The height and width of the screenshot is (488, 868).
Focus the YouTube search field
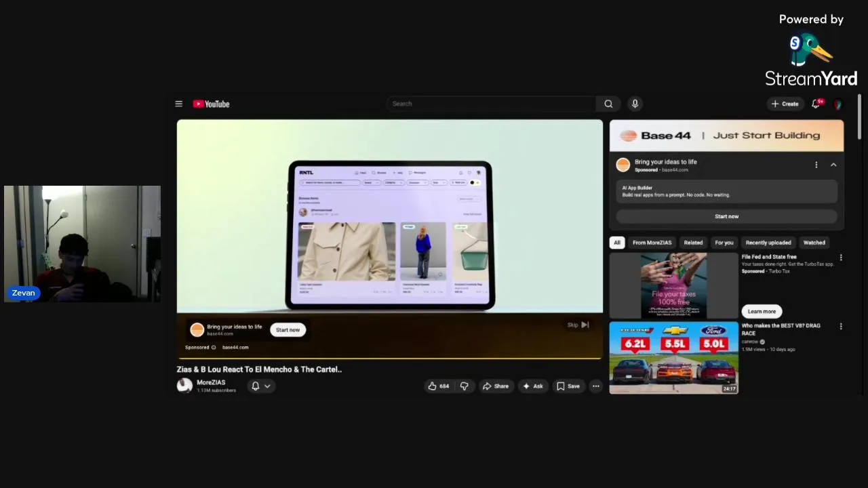pyautogui.click(x=491, y=104)
